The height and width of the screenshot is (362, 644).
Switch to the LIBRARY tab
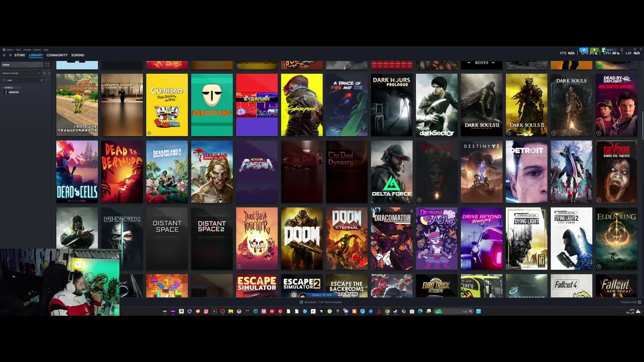coord(36,55)
